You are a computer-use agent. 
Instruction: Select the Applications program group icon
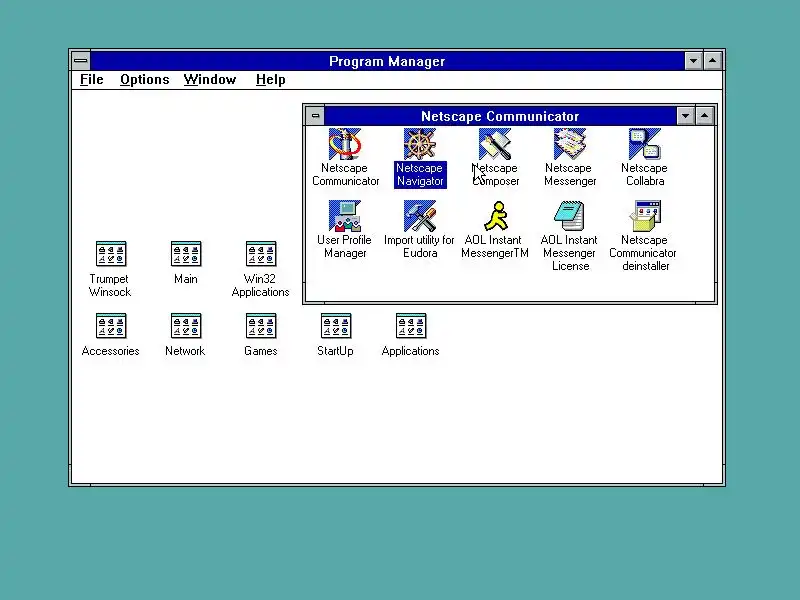411,326
